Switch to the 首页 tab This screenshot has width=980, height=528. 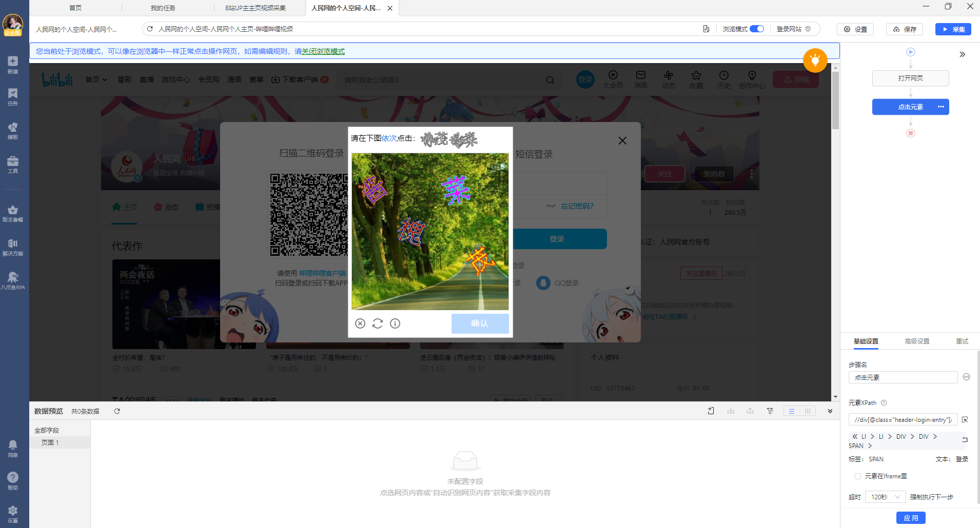75,8
